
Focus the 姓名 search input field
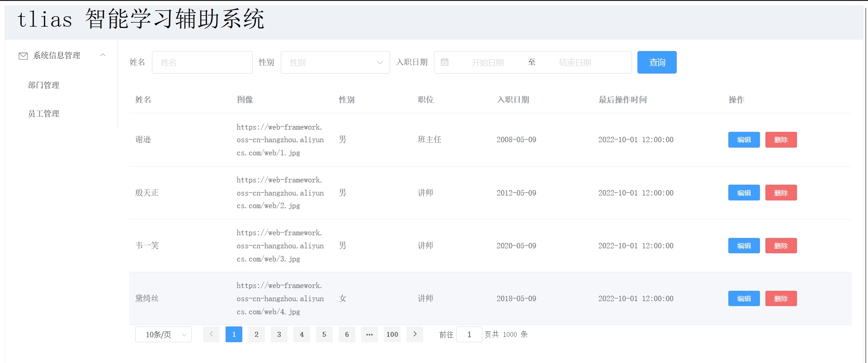click(x=202, y=62)
